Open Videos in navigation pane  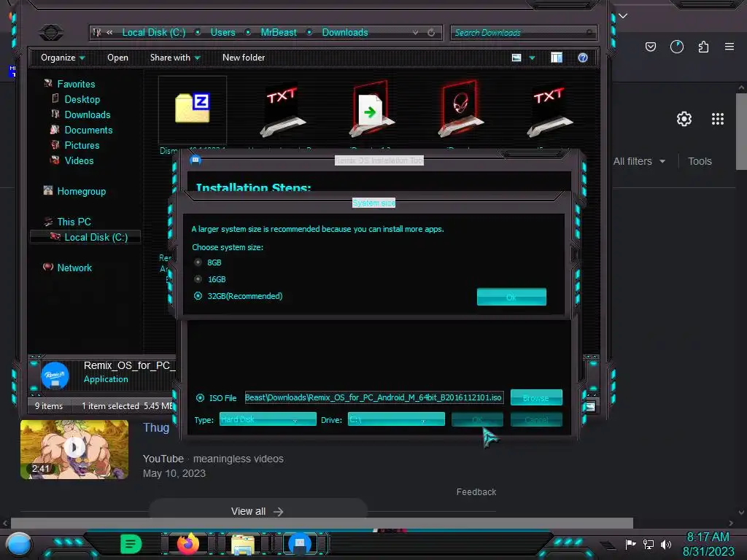(79, 160)
